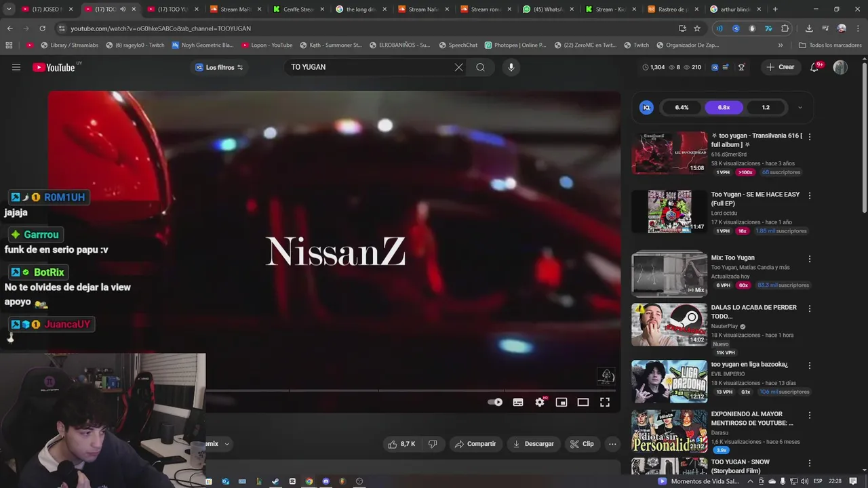Image resolution: width=868 pixels, height=488 pixels.
Task: Run search with the magnifying glass button
Action: click(480, 67)
